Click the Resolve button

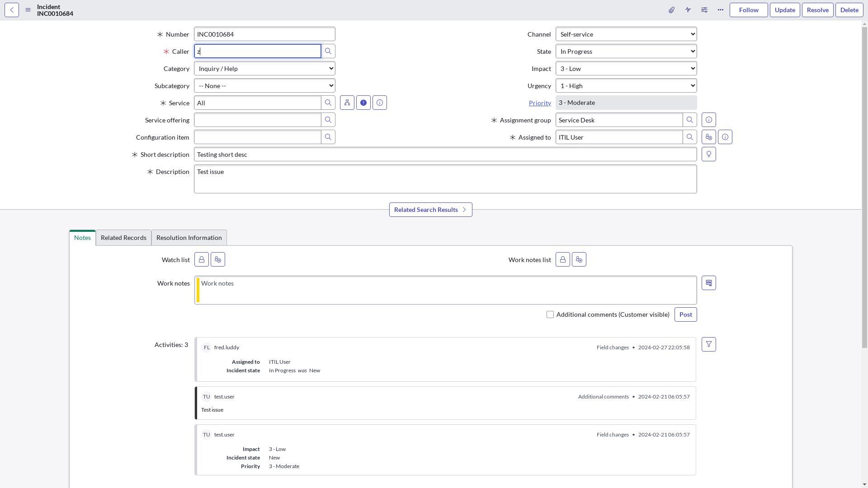(817, 9)
